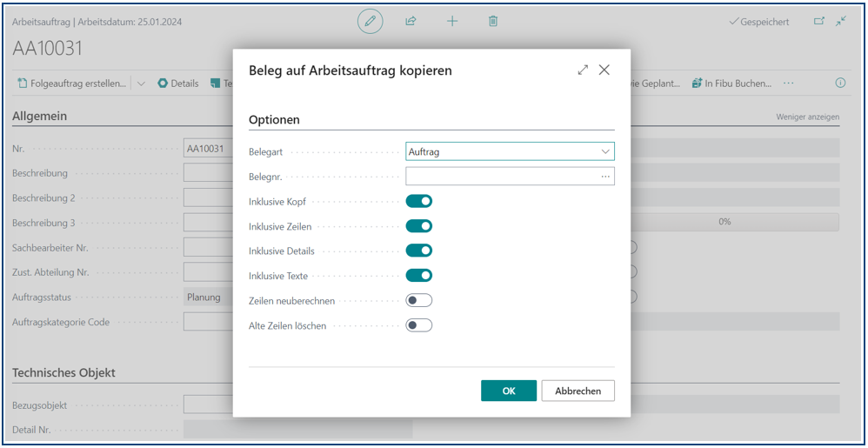
Task: Click the info circle icon
Action: [840, 84]
